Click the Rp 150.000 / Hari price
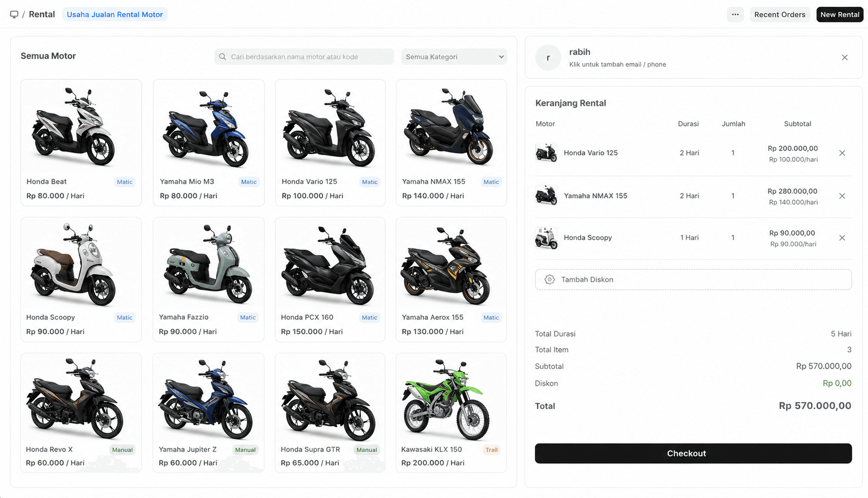Image resolution: width=868 pixels, height=498 pixels. pyautogui.click(x=312, y=332)
